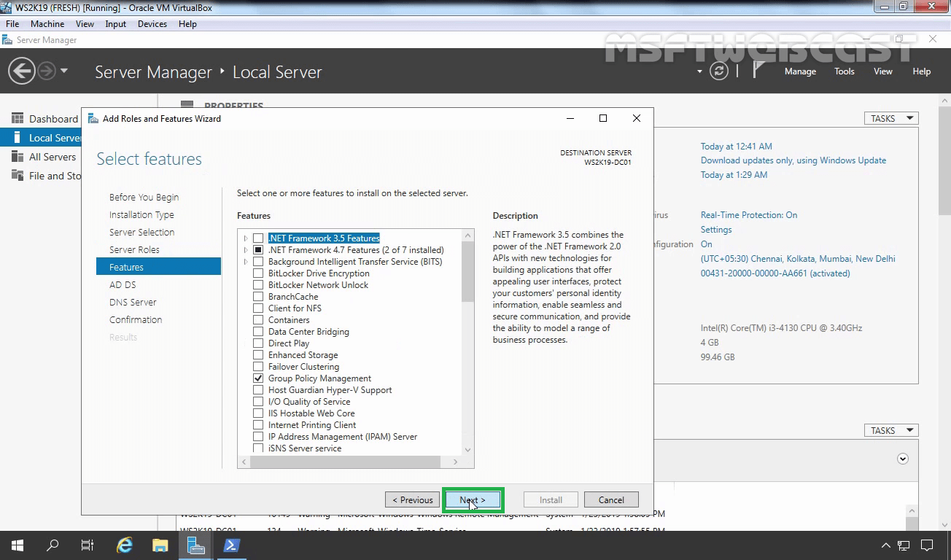Launch Internet Explorer from taskbar
The height and width of the screenshot is (560, 951).
pyautogui.click(x=125, y=545)
